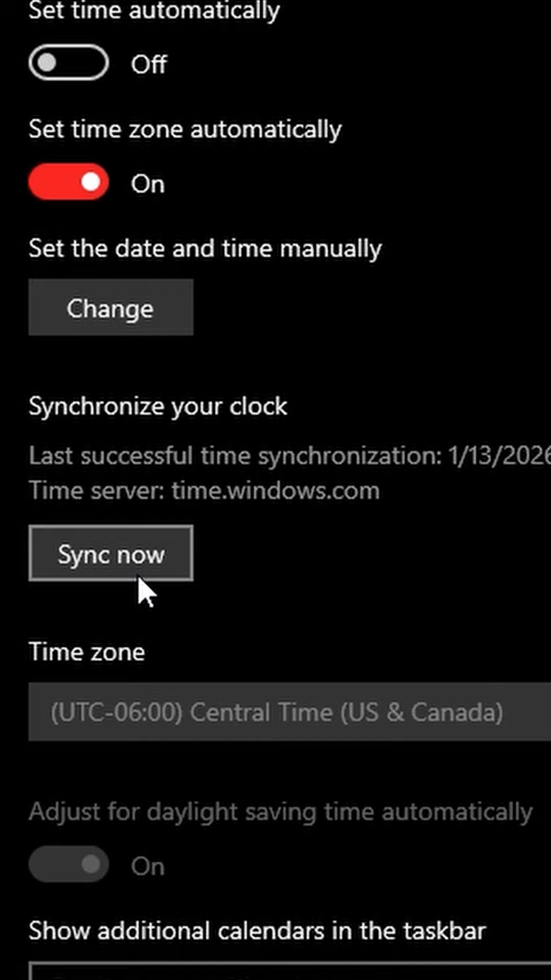This screenshot has height=980, width=551.
Task: Click the Set the date and time manually text
Action: tap(205, 249)
